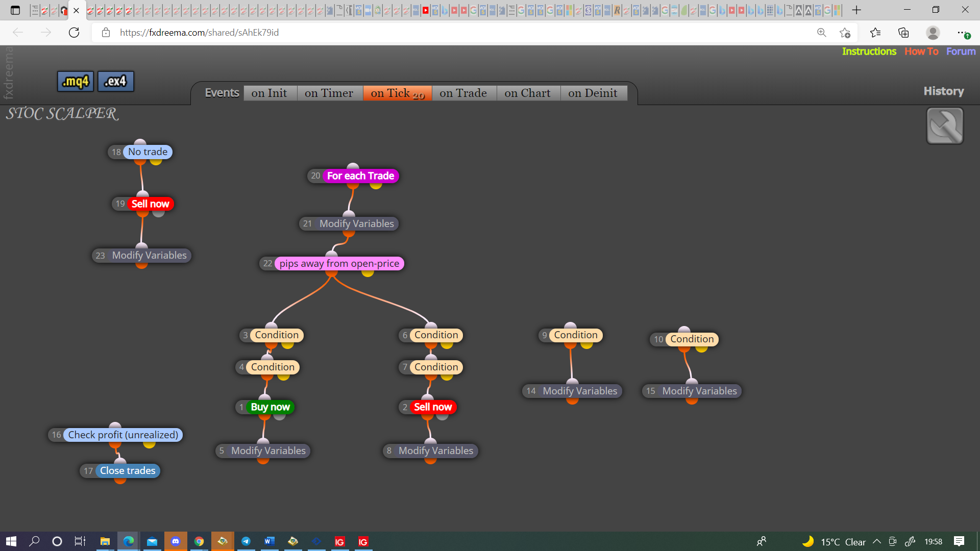The height and width of the screenshot is (551, 980).
Task: Open Microsoft Word from the taskbar
Action: point(269,541)
